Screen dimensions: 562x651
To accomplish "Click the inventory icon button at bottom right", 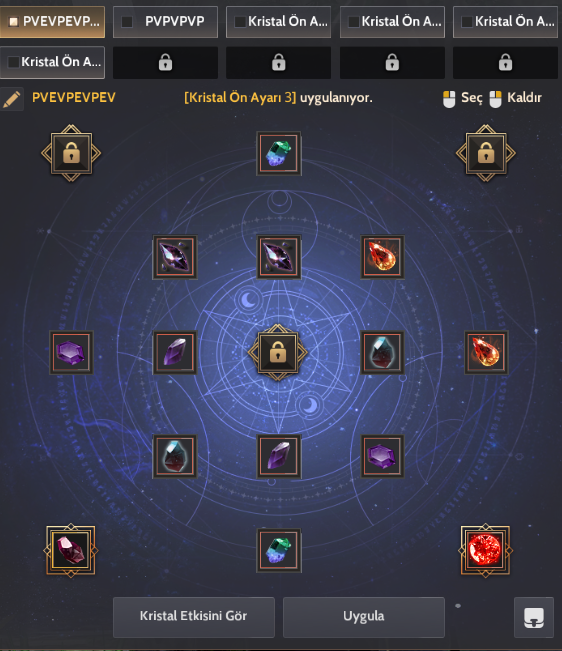I will coord(534,617).
